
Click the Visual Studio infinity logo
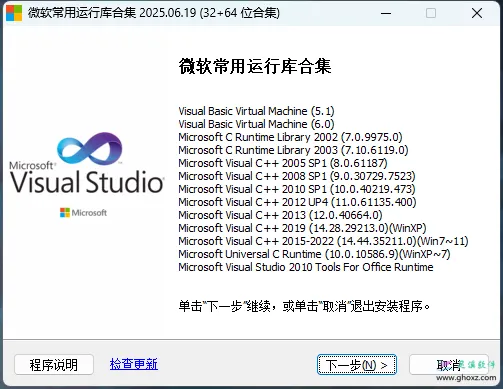90,148
